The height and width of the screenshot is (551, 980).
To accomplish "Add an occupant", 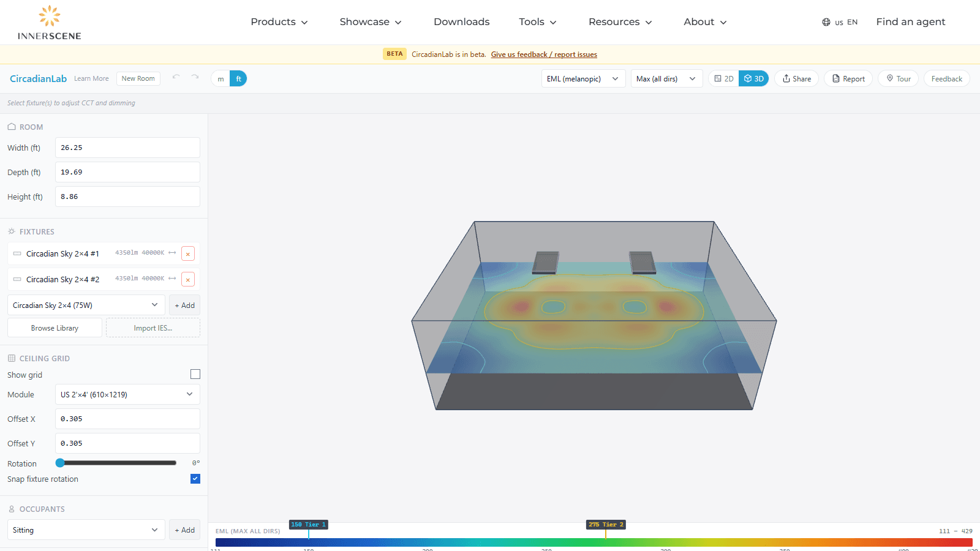I will tap(184, 530).
